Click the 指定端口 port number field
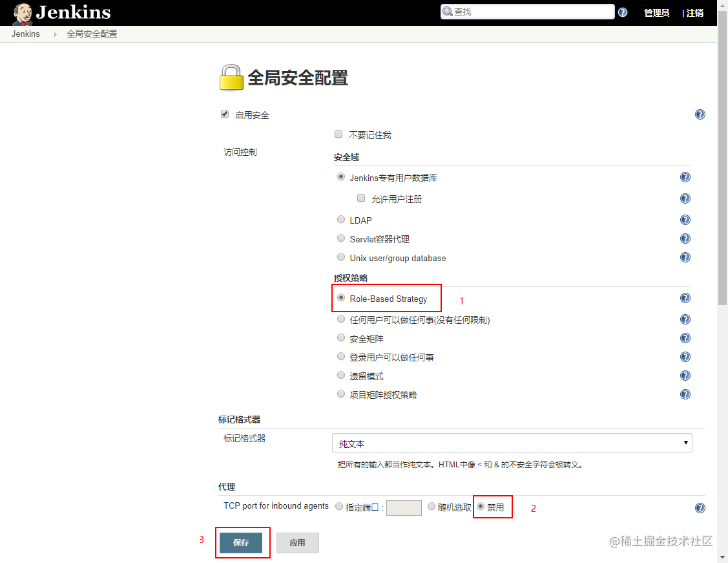 404,507
